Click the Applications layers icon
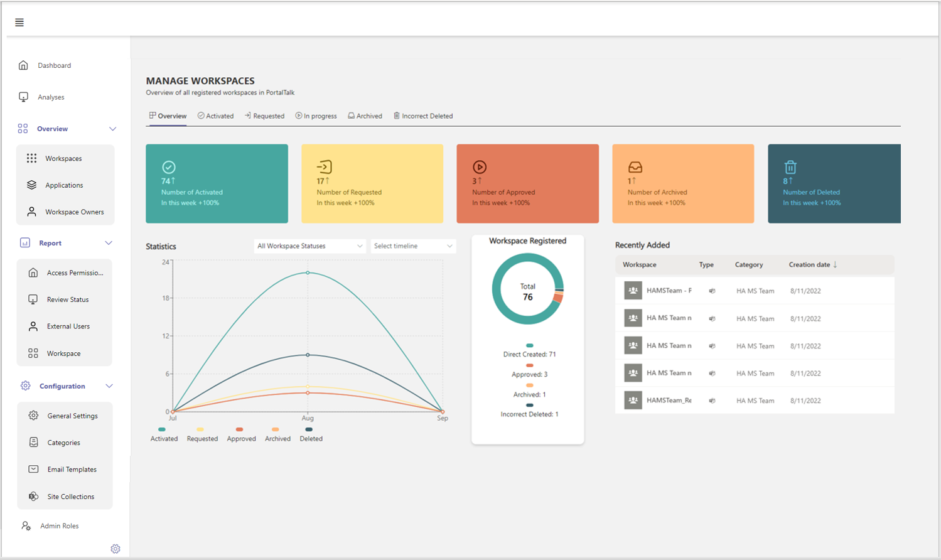Viewport: 941px width, 560px height. (31, 185)
